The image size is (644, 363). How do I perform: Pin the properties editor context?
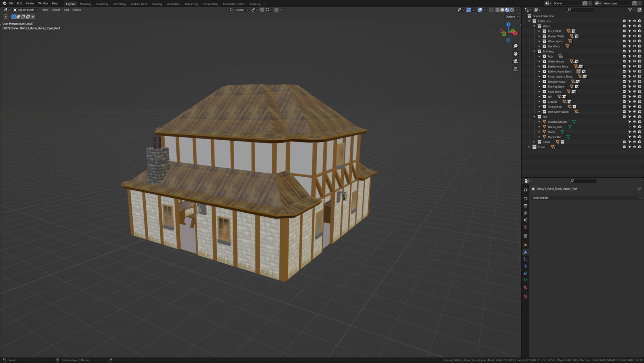[639, 189]
